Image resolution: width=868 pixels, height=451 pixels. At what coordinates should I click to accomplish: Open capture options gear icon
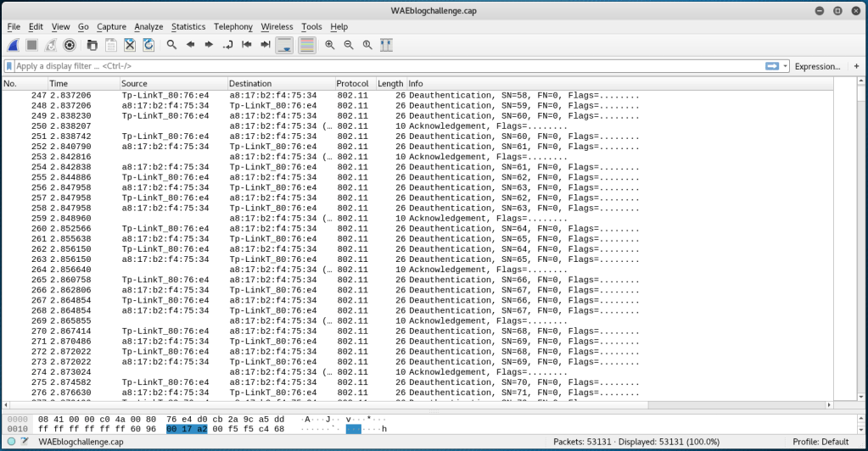coord(70,44)
